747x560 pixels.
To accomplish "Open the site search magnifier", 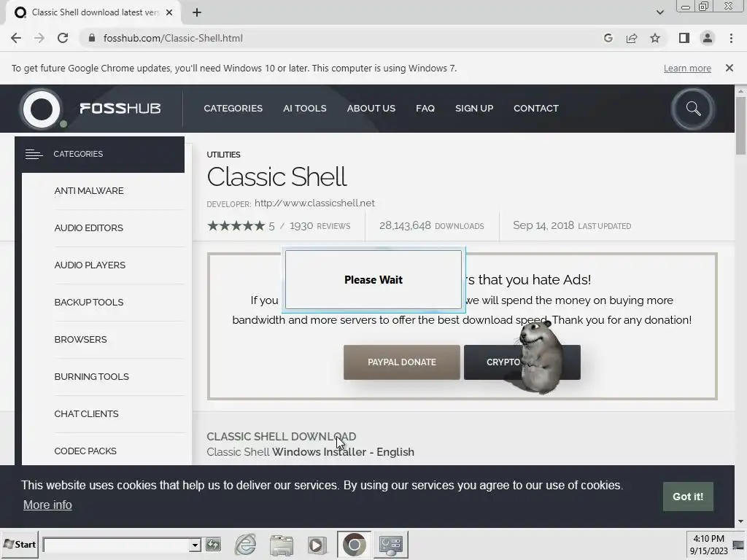I will click(693, 109).
